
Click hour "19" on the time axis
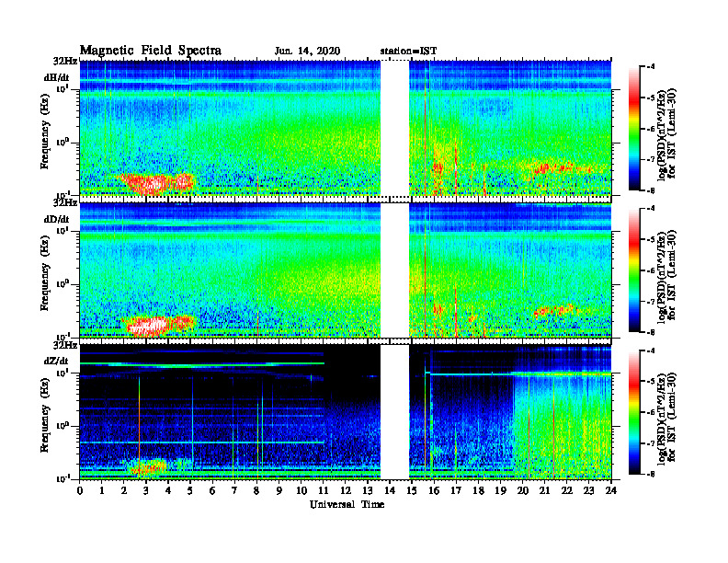coord(500,491)
